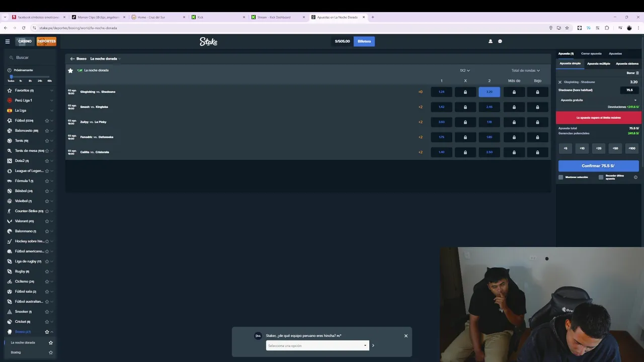This screenshot has width=644, height=362.
Task: Open Apuesta gratuita dropdown
Action: point(599,100)
